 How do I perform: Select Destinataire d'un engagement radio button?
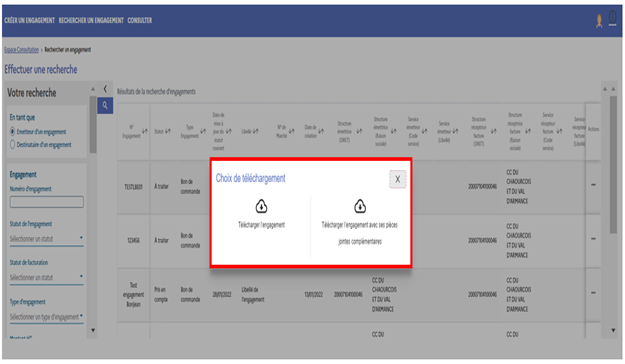tap(12, 144)
